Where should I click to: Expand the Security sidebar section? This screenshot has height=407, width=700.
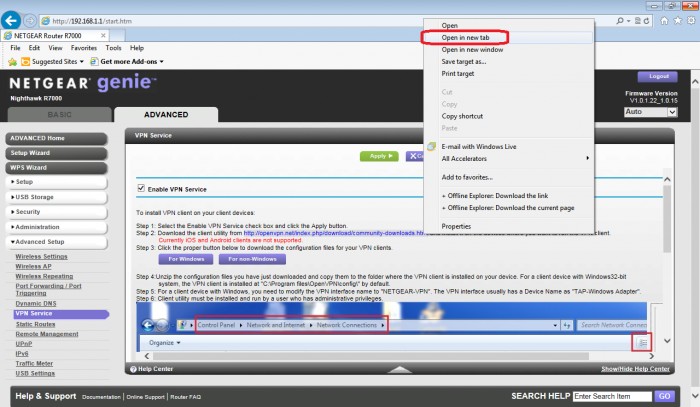tap(56, 212)
